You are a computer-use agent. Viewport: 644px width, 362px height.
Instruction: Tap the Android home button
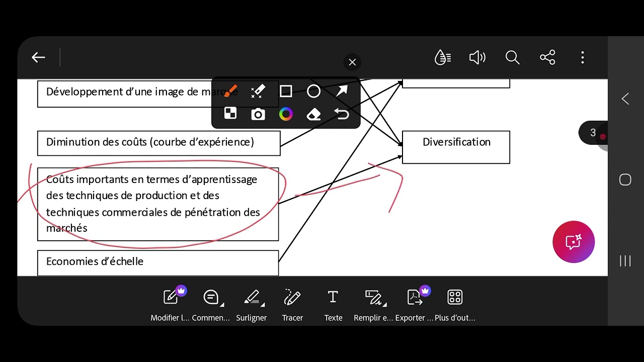click(625, 179)
